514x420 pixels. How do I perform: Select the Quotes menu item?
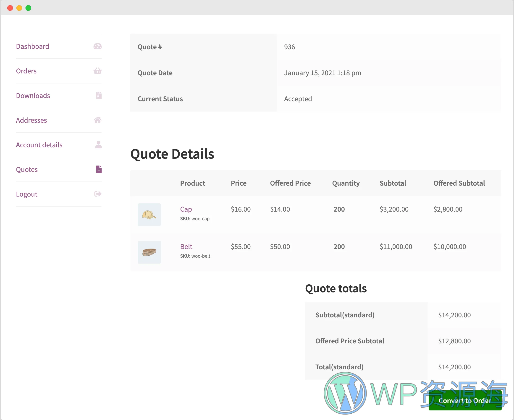click(x=27, y=169)
